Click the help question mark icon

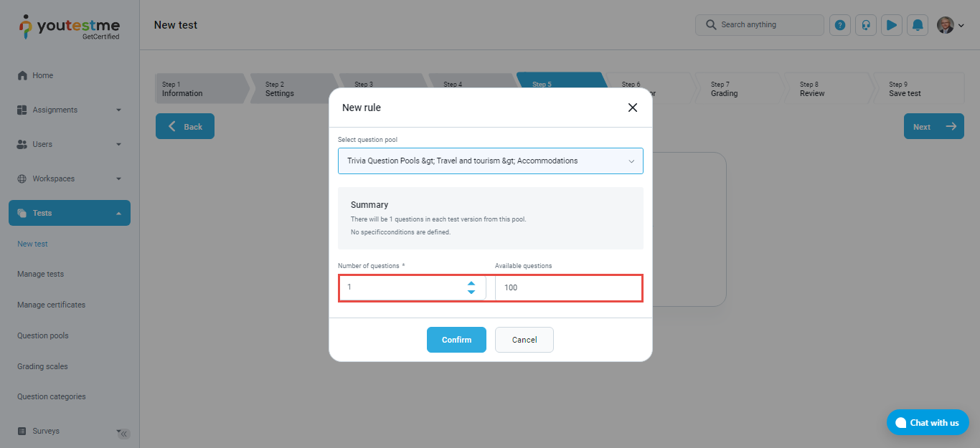point(840,25)
